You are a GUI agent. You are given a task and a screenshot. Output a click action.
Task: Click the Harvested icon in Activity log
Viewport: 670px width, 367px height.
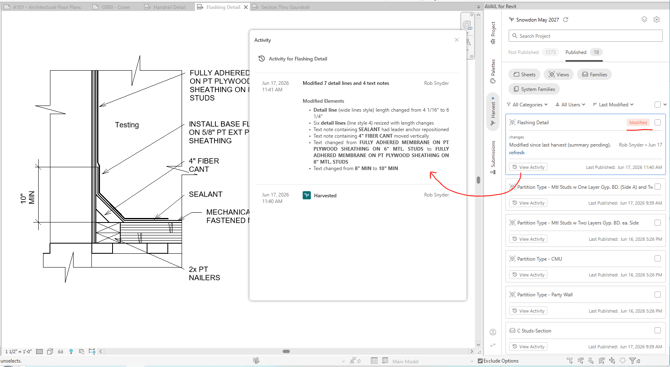306,195
